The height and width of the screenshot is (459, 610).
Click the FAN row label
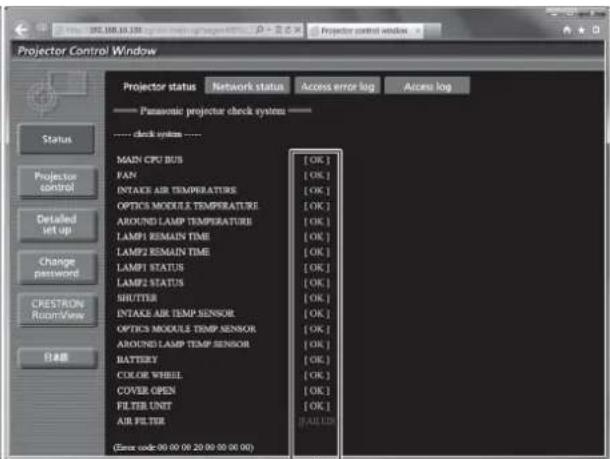(x=127, y=175)
